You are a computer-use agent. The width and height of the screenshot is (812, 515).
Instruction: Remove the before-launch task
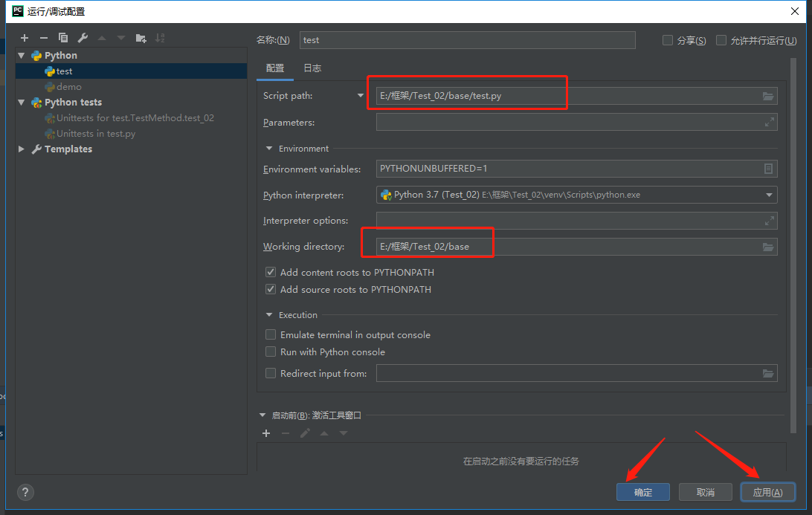[x=286, y=433]
